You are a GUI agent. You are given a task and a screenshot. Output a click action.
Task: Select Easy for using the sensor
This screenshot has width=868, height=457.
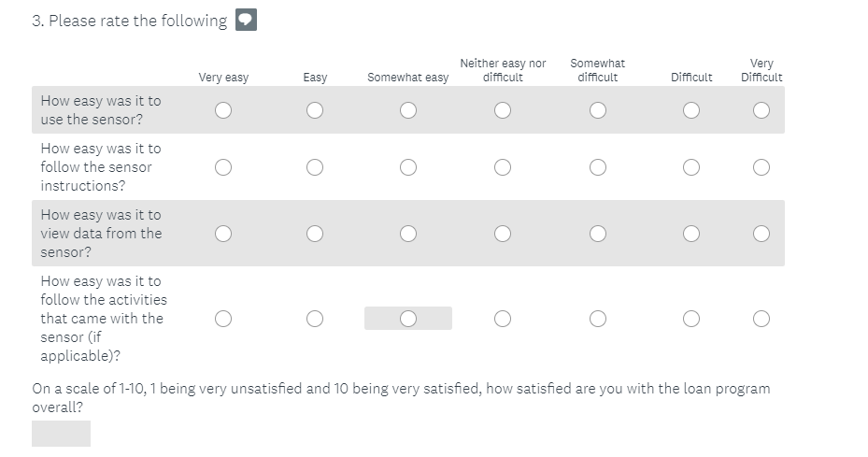pos(315,110)
